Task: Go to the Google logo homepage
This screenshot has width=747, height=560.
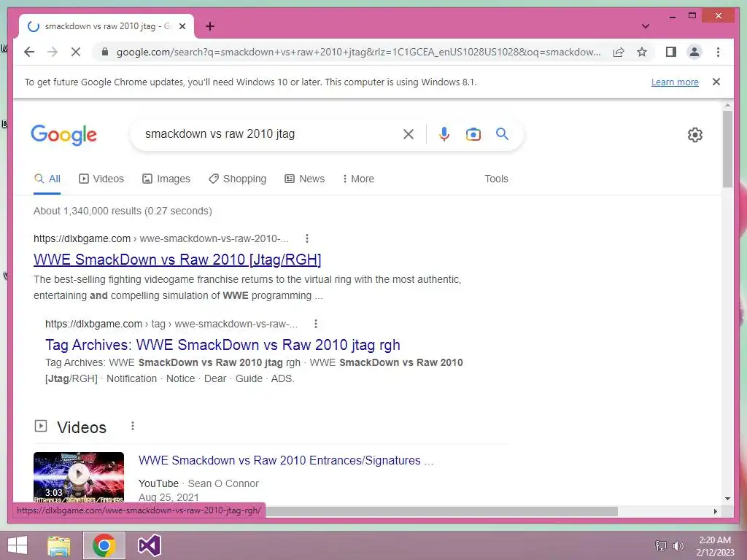Action: pos(64,135)
